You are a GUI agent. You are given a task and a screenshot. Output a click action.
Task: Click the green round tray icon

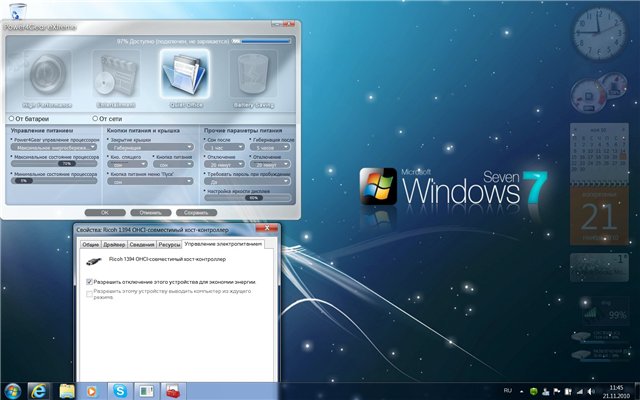coord(533,391)
